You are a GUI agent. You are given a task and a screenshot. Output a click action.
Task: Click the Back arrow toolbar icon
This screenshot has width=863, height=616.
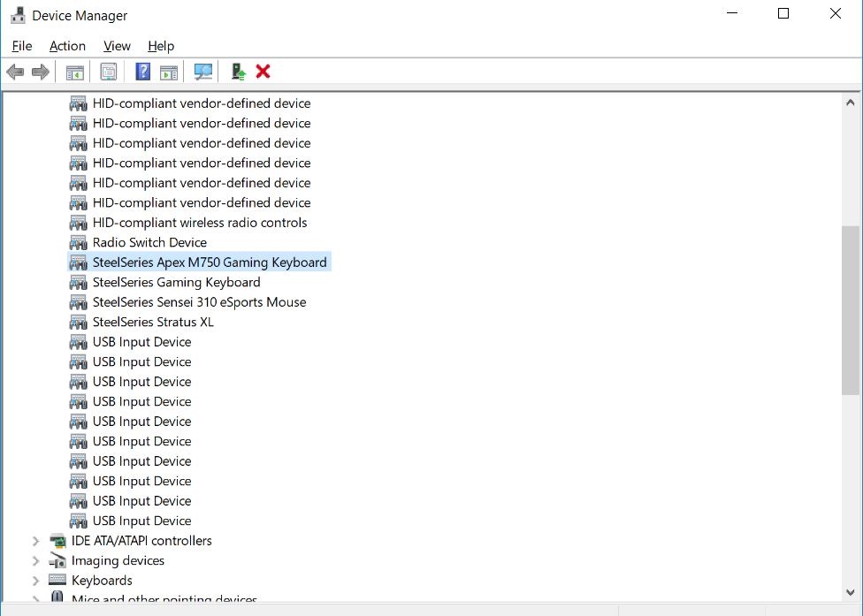[x=15, y=72]
